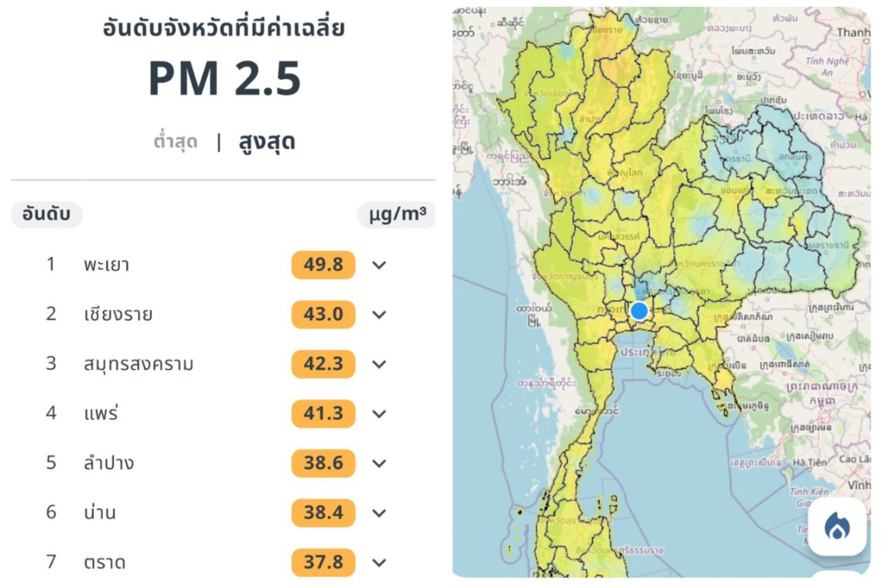Expand the ตราด row chevron
This screenshot has width=882, height=588.
(378, 562)
